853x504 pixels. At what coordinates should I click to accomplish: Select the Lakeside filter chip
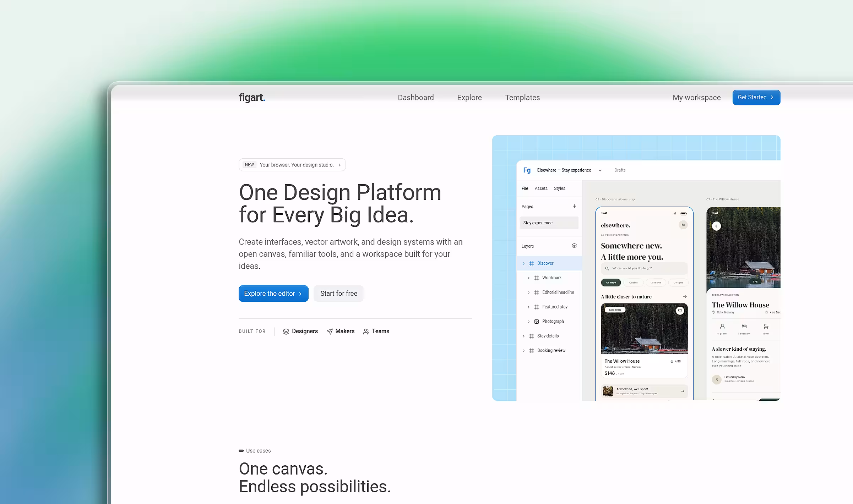click(656, 283)
